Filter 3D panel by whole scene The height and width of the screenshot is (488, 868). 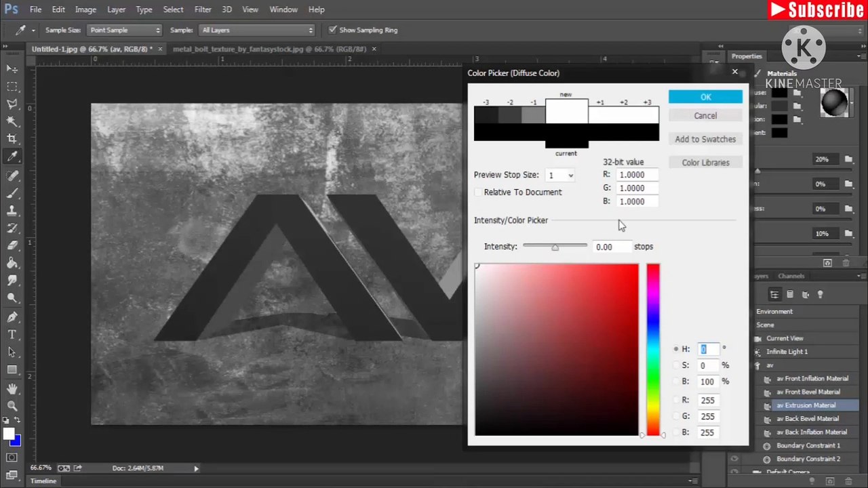click(x=774, y=294)
